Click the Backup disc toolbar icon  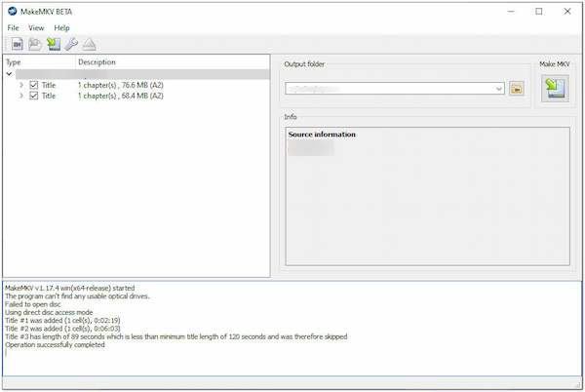pyautogui.click(x=35, y=44)
